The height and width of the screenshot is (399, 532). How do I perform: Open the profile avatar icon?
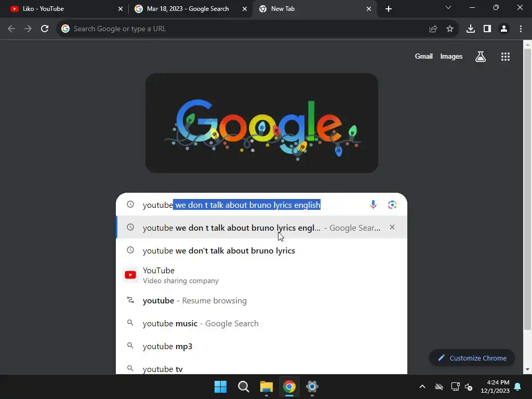504,29
